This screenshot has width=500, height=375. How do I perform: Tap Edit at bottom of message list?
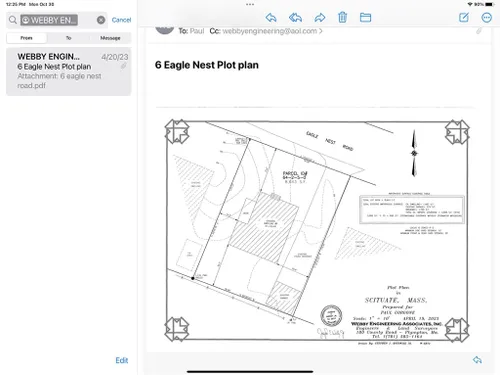click(122, 360)
